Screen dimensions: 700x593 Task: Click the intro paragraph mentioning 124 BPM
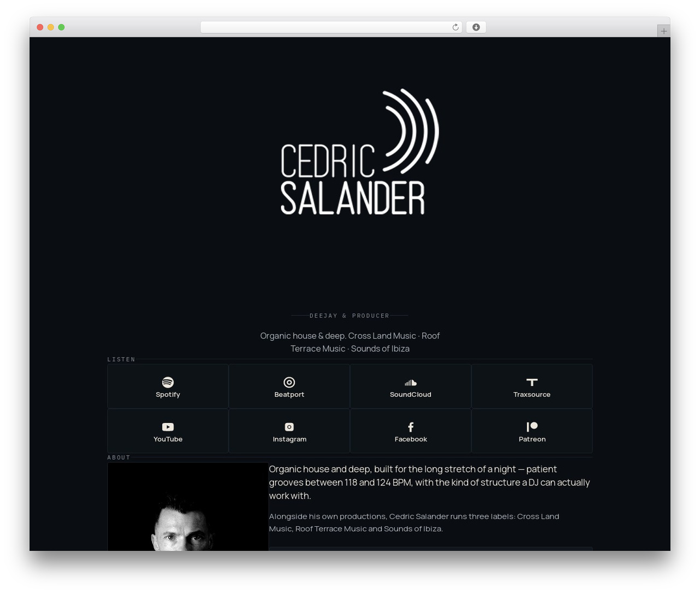(430, 482)
